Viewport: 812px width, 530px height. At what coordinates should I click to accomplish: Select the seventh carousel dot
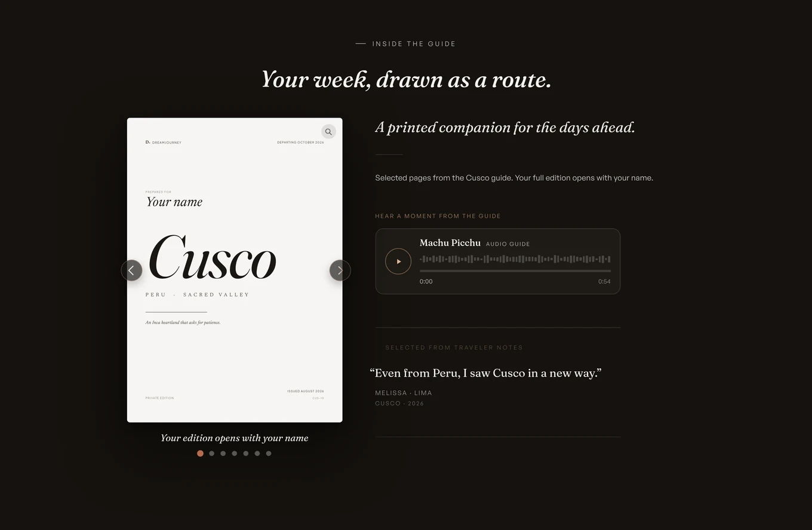click(x=268, y=454)
